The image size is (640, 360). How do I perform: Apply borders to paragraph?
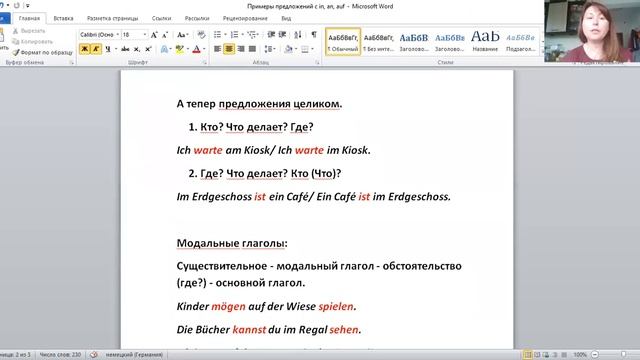pyautogui.click(x=304, y=49)
